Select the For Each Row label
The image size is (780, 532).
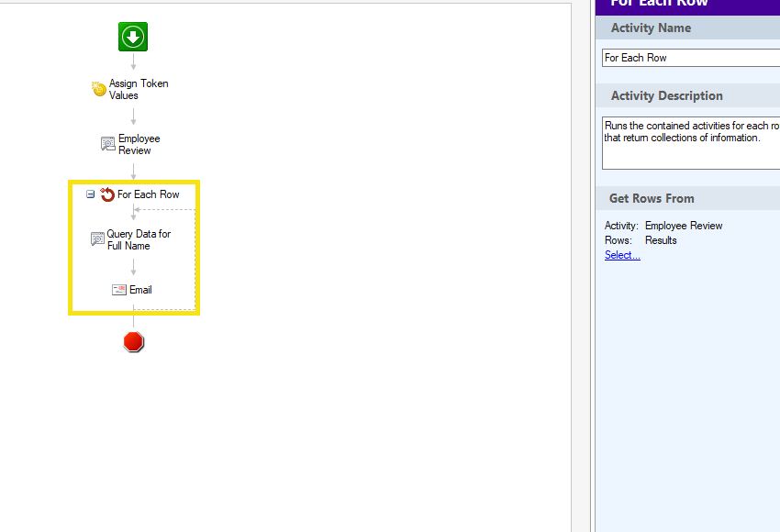tap(149, 194)
